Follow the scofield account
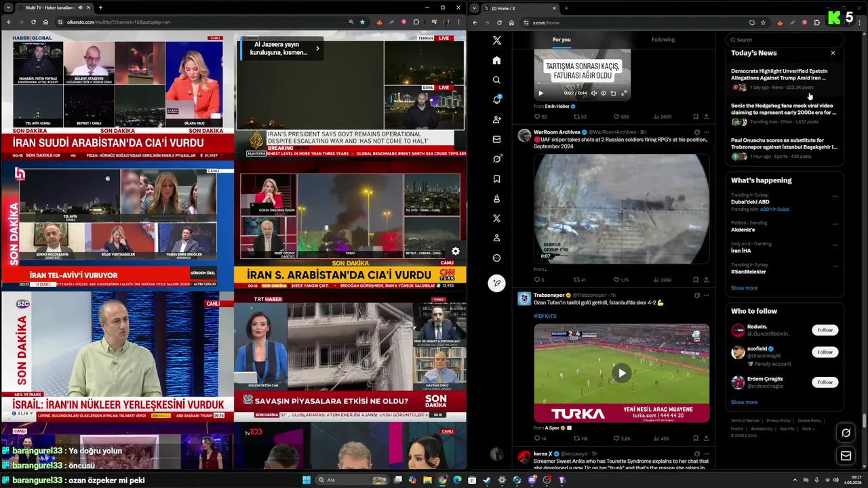Viewport: 868px width, 488px height. coord(825,352)
